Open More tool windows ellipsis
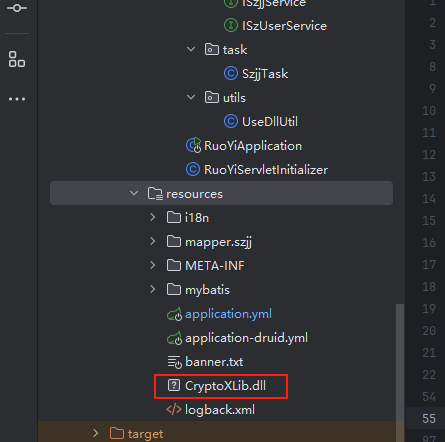 (17, 99)
